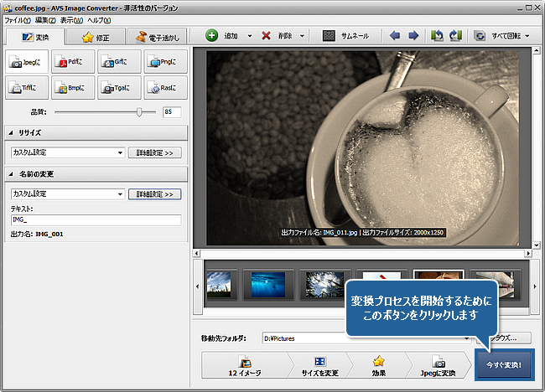Open the 追加 dropdown arrow
The width and height of the screenshot is (545, 392).
(x=250, y=36)
